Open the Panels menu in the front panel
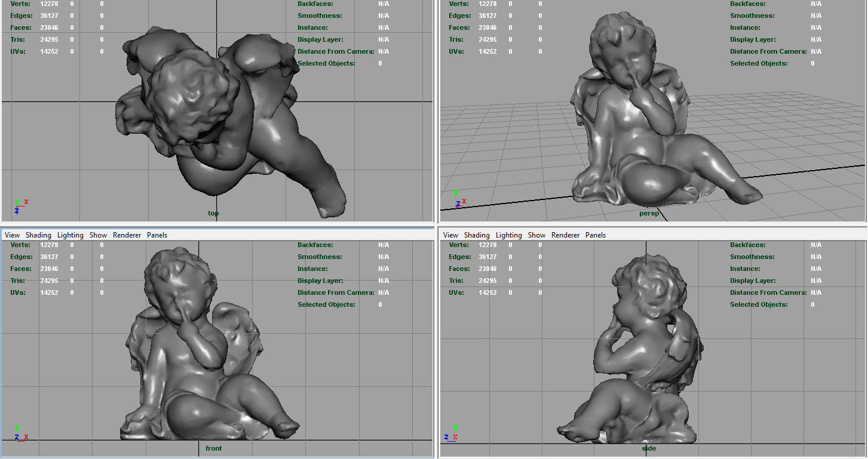 [157, 235]
